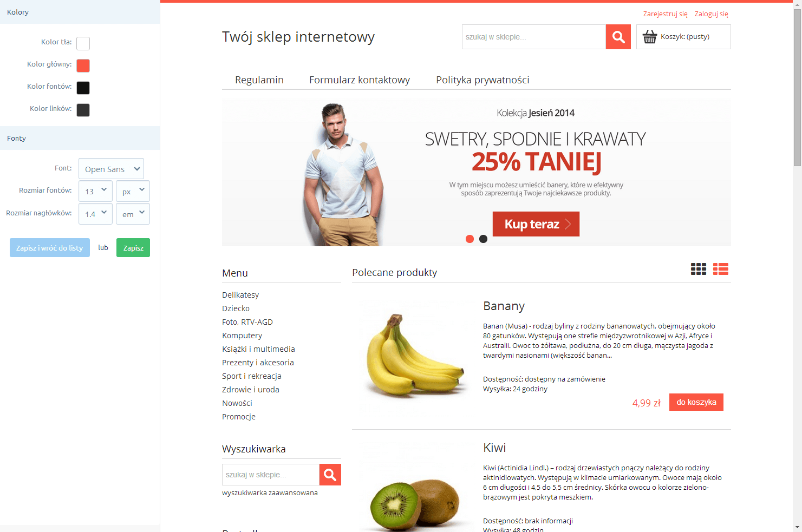
Task: Open the Kolor główny red swatch
Action: [x=83, y=65]
